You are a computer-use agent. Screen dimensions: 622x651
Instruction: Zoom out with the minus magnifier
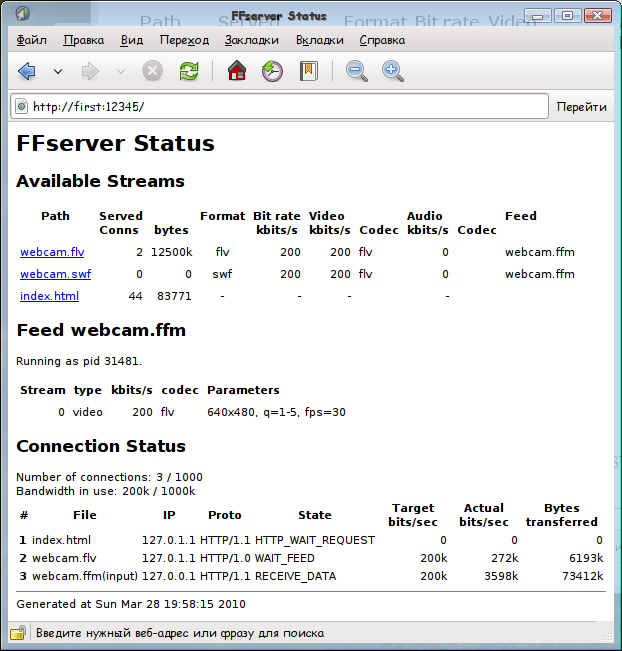[x=357, y=71]
